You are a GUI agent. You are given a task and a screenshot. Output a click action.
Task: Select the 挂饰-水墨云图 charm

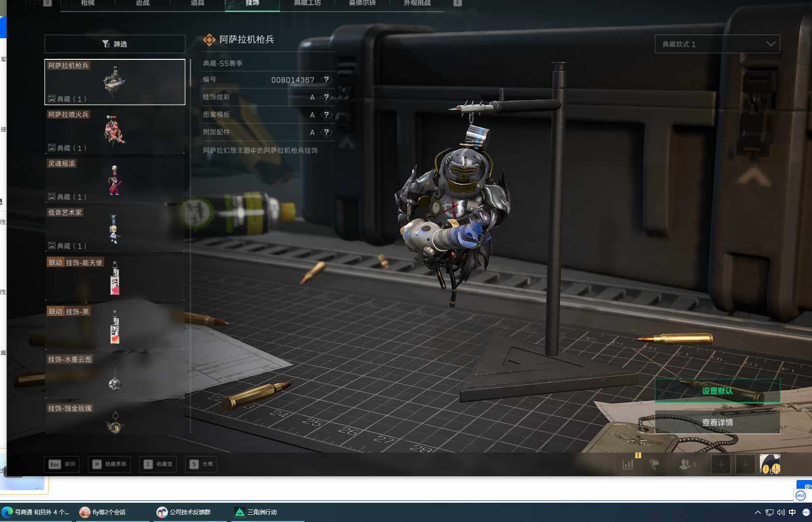click(x=114, y=376)
